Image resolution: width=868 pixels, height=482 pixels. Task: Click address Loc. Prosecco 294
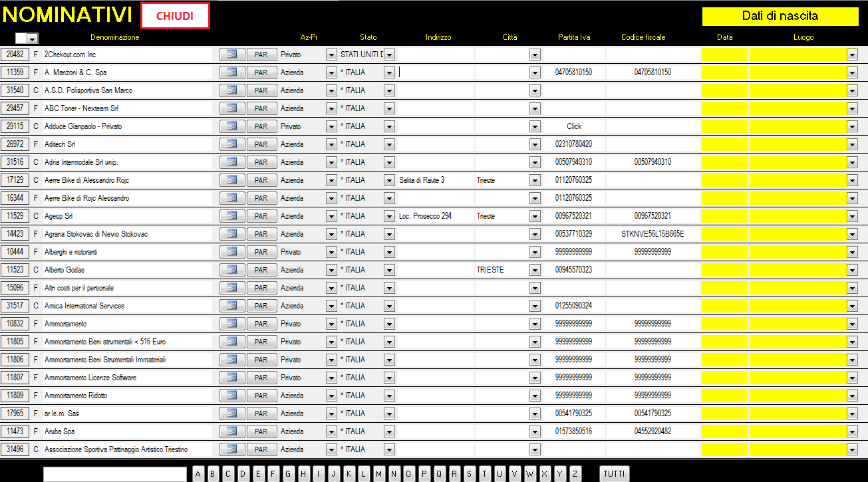[425, 216]
